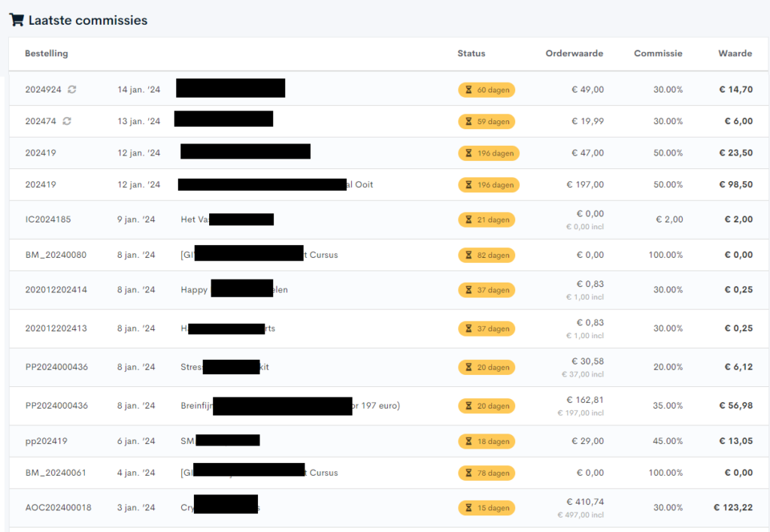Click the hourglass icon in the 15 dagen badge
Screen dimensions: 770x532
(468, 508)
